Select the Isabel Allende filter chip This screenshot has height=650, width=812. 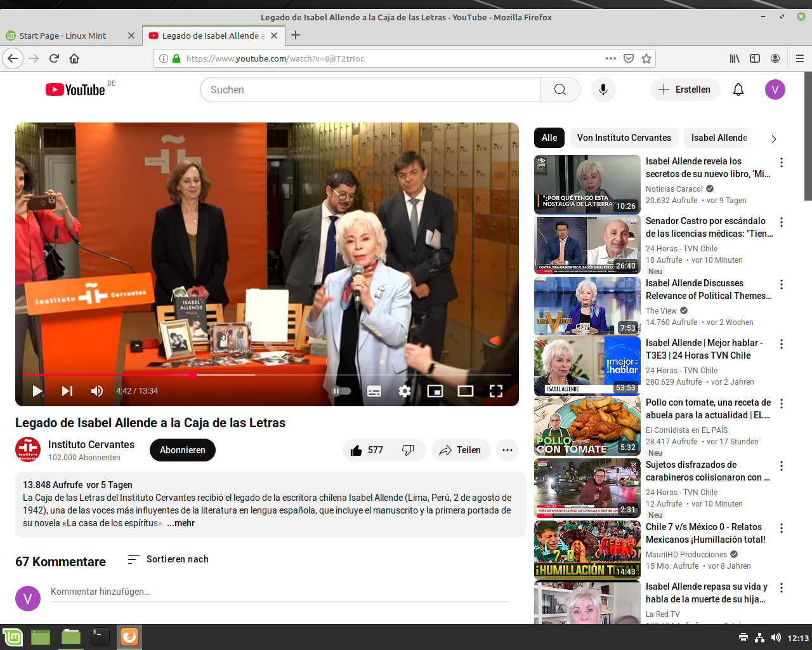pos(719,138)
